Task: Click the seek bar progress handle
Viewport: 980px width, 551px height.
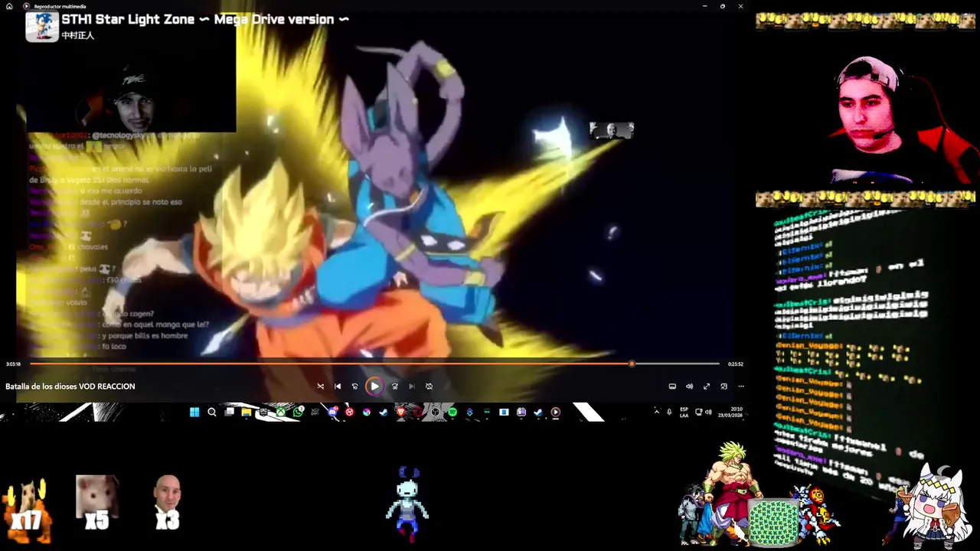Action: [632, 364]
